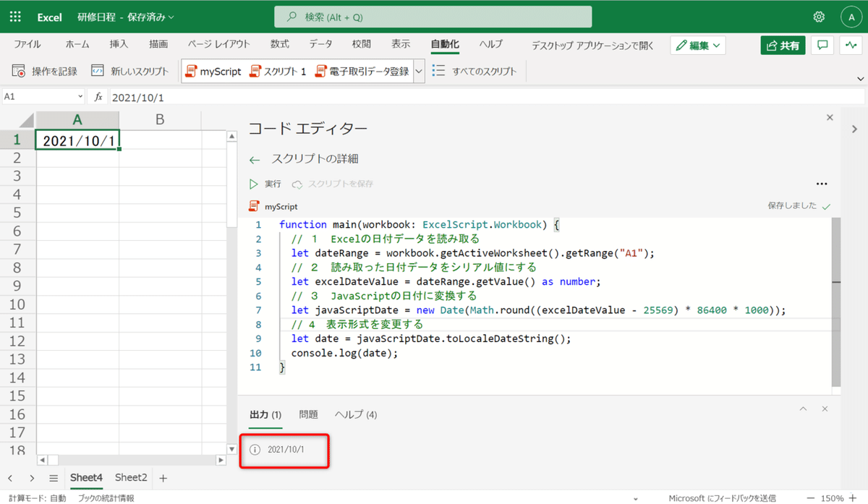Click the 操作を記録 record actions button
Screen dimensions: 868x504
(45, 72)
